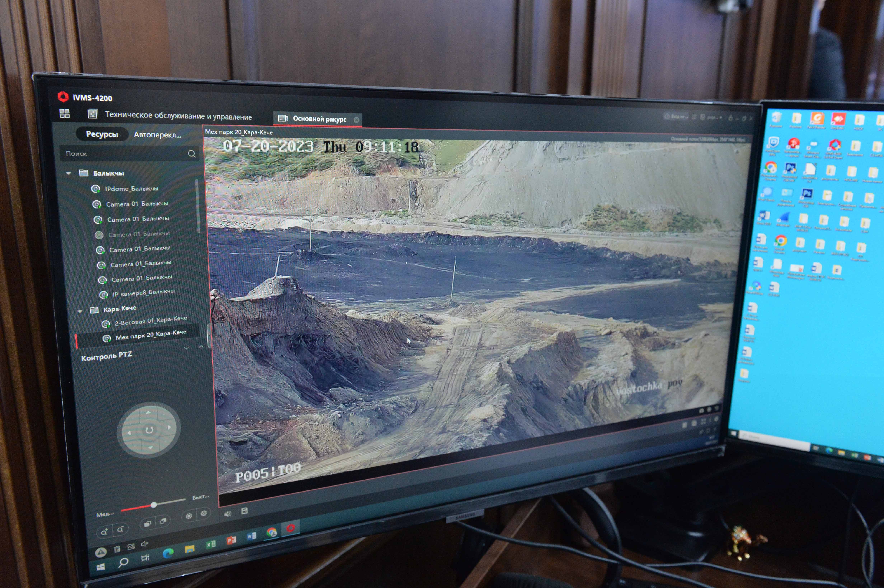This screenshot has height=588, width=884.
Task: Click the focus near button
Action: pyautogui.click(x=147, y=523)
